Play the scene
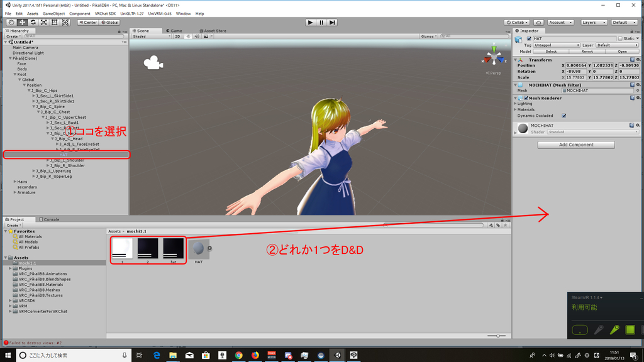The width and height of the screenshot is (644, 362). (311, 23)
